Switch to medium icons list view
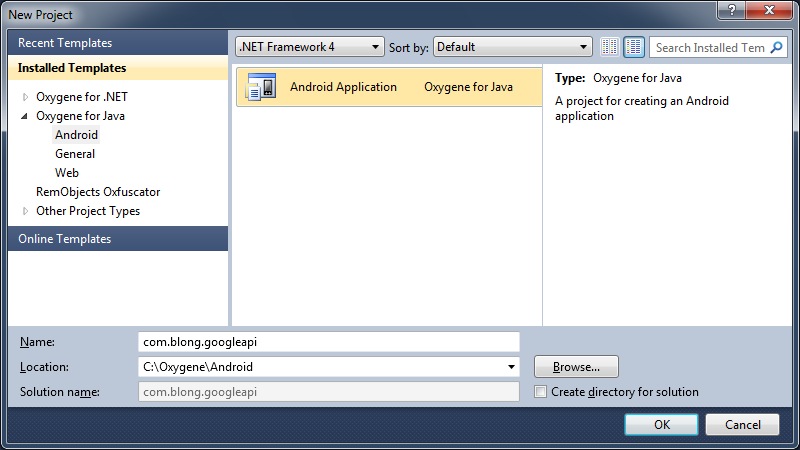This screenshot has height=450, width=800. 634,47
